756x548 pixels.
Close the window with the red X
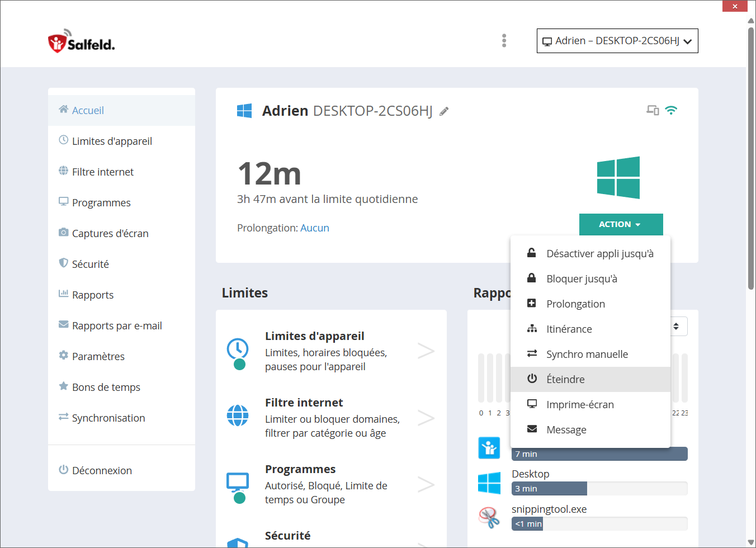735,6
